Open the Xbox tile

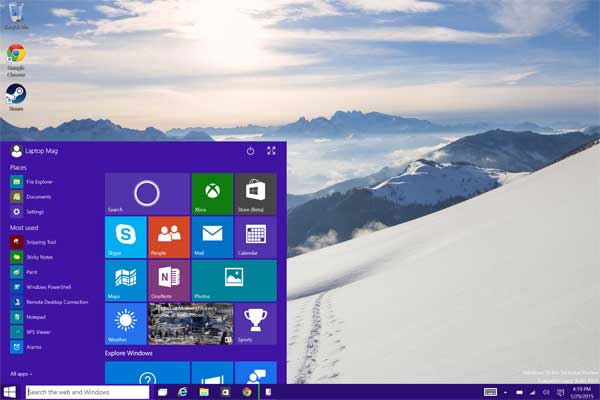212,193
